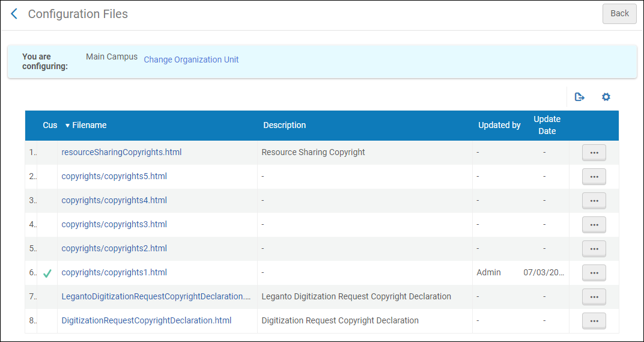The height and width of the screenshot is (342, 644).
Task: Click the Cus column header
Action: pyautogui.click(x=50, y=126)
